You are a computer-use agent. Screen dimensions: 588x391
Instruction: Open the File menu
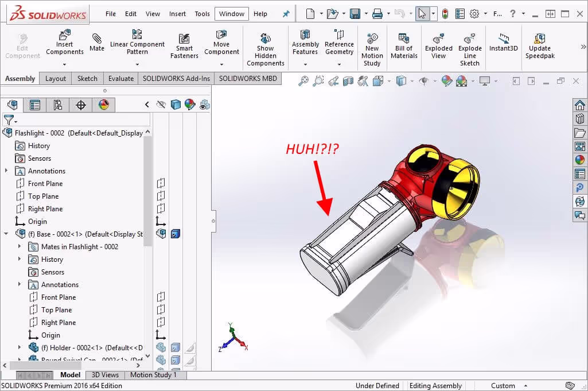click(x=111, y=14)
